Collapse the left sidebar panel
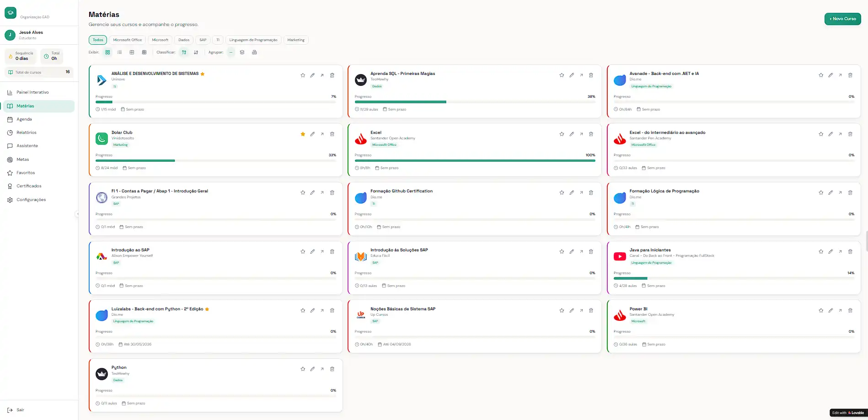Screen dimensions: 868x420 77,214
